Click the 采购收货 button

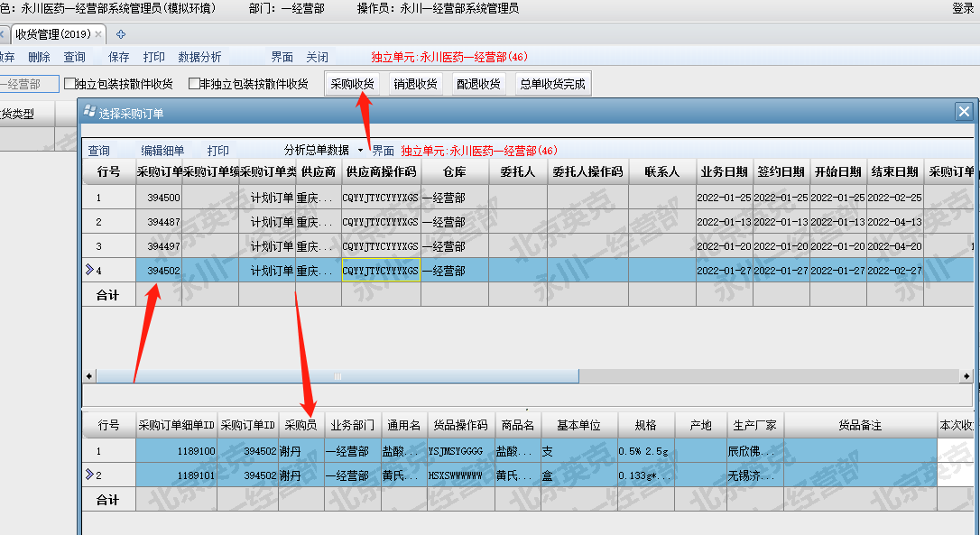click(353, 84)
